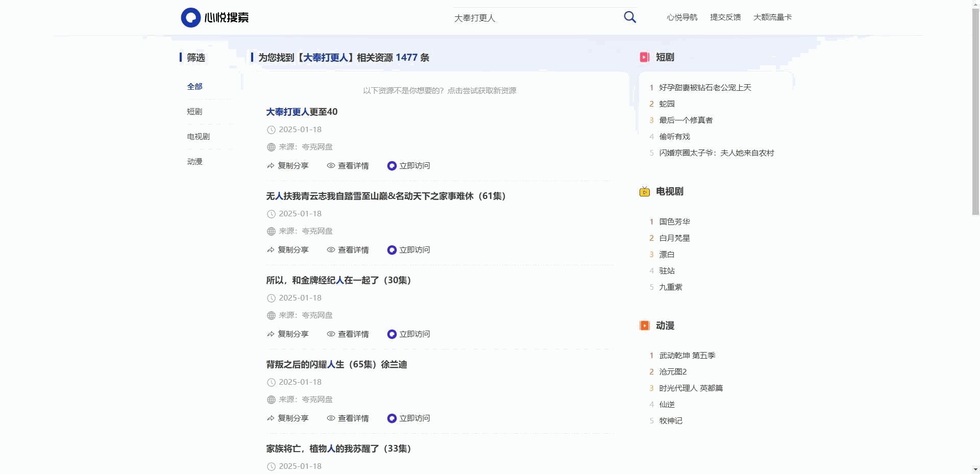Filter results by 短剧
This screenshot has width=980, height=474.
tap(194, 112)
